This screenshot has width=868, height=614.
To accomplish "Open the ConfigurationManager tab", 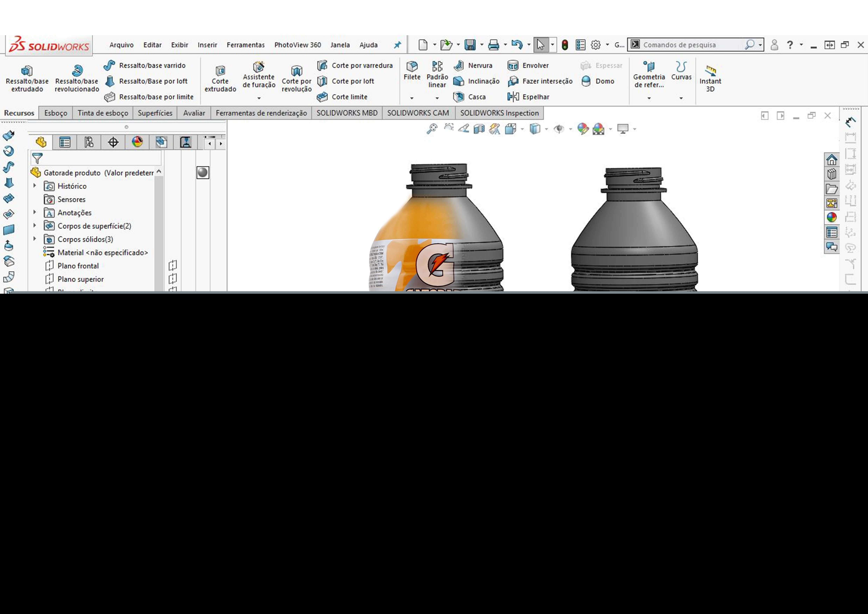I will 89,142.
